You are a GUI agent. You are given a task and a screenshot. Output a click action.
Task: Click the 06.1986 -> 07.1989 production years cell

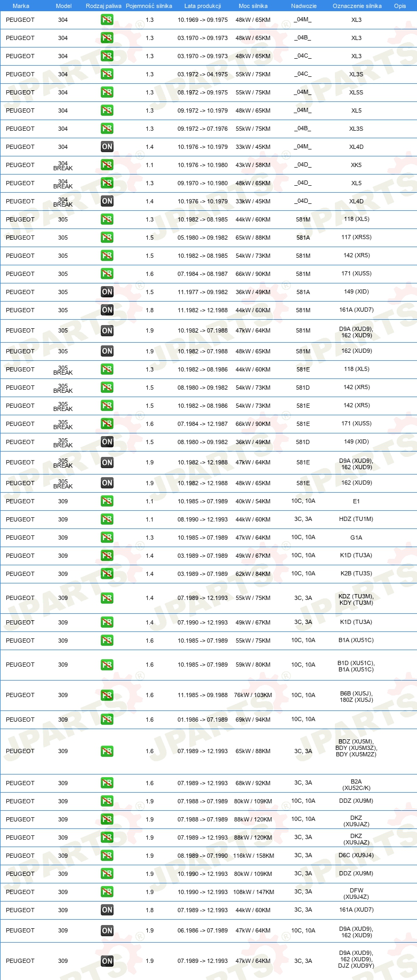point(203,931)
